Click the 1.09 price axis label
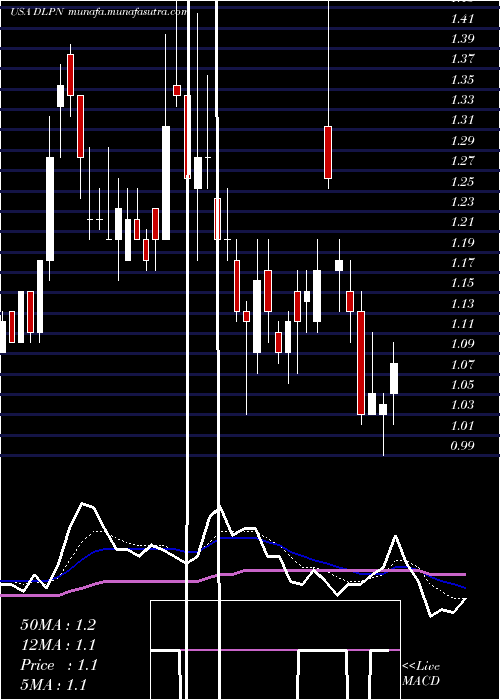 462,344
